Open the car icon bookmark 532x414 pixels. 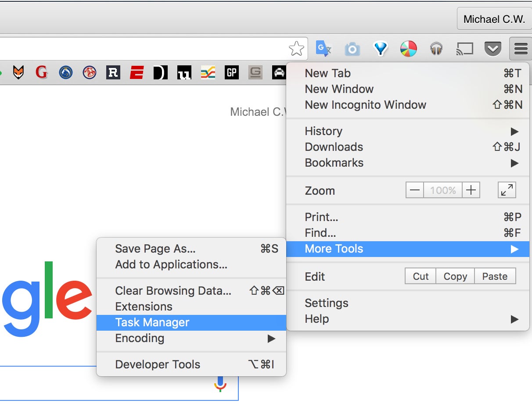click(x=279, y=72)
